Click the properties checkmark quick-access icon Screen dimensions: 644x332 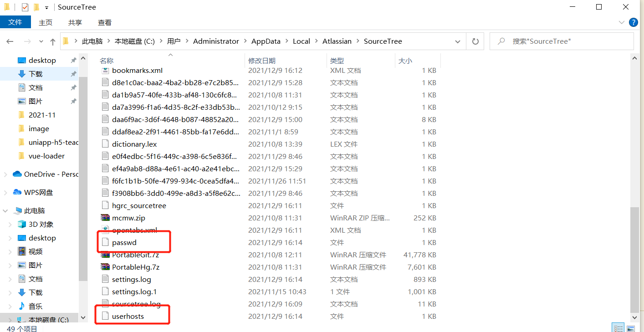click(x=25, y=7)
